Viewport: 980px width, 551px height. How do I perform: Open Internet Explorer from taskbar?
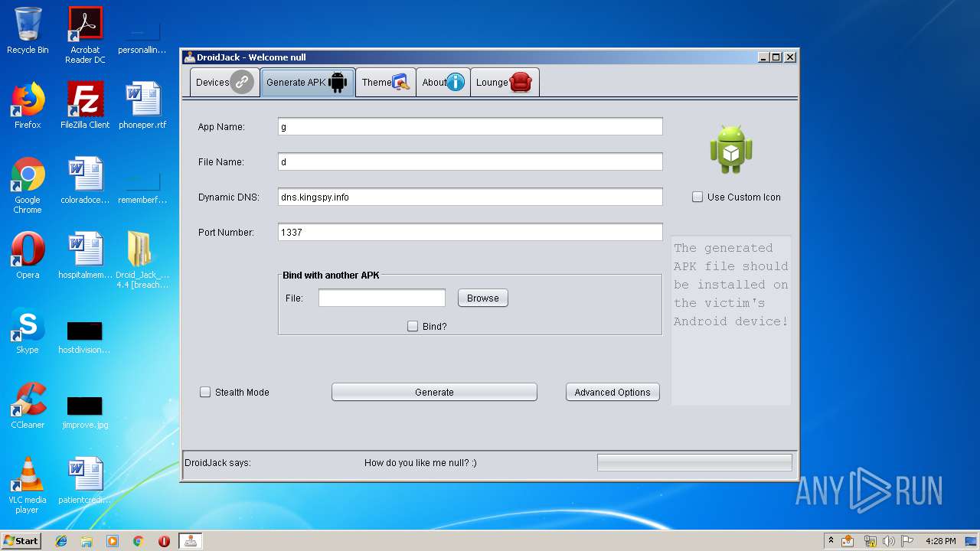pos(61,541)
